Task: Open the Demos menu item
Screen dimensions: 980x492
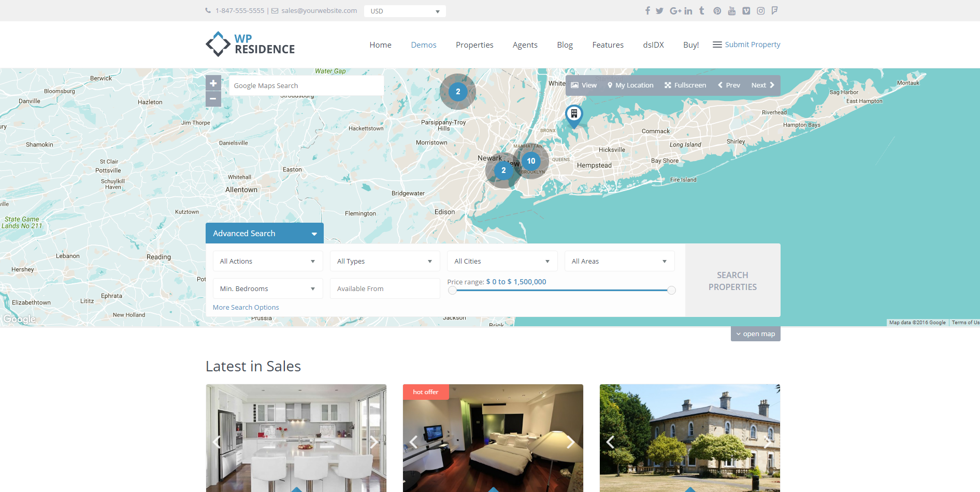Action: coord(424,45)
